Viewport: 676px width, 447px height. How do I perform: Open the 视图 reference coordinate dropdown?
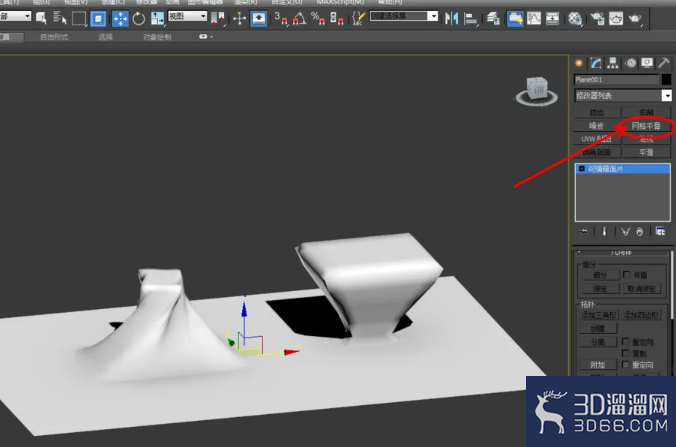[187, 16]
